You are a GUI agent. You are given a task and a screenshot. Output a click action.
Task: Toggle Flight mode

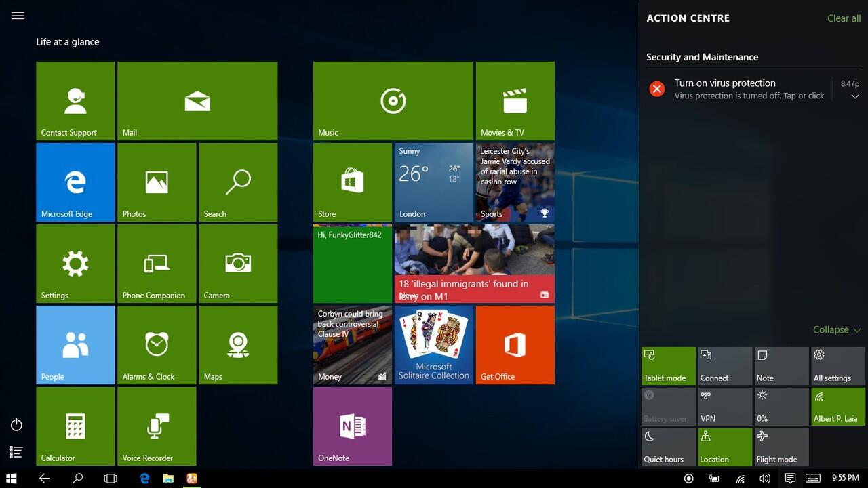(781, 447)
